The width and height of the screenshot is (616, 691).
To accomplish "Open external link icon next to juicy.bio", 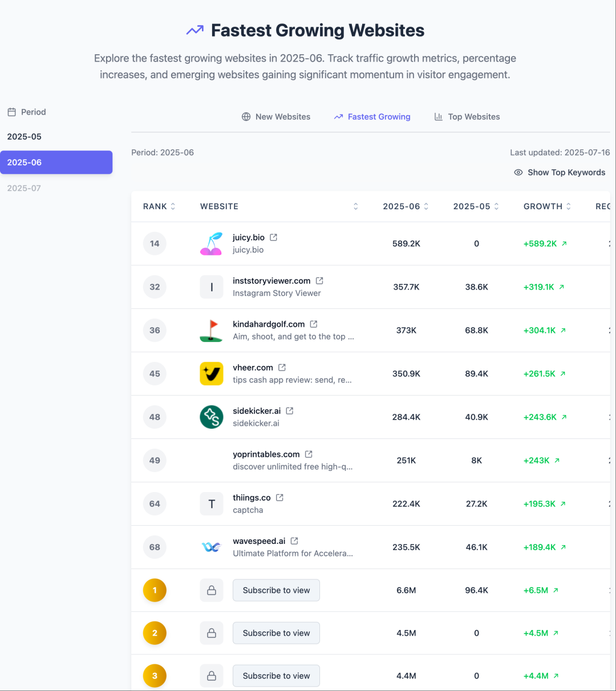I will pos(273,237).
